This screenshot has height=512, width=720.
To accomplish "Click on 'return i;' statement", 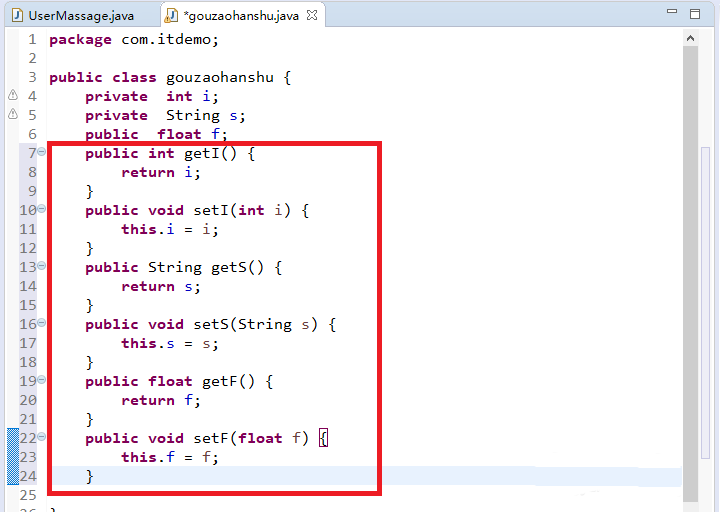I will click(x=161, y=173).
